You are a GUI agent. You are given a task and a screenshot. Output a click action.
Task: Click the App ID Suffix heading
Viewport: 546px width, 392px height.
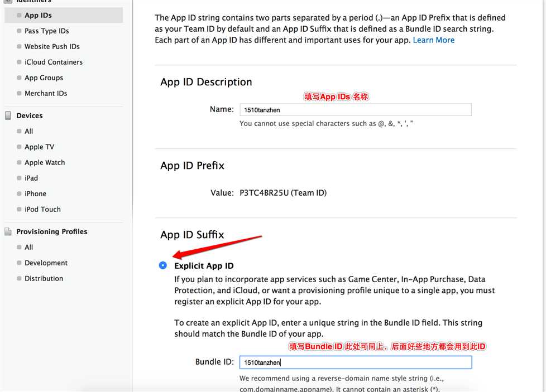click(192, 235)
